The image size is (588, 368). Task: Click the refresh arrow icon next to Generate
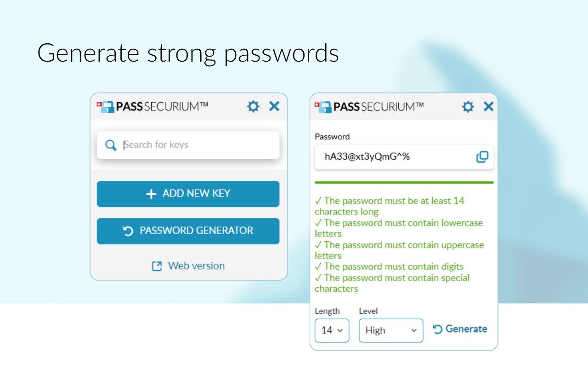tap(437, 329)
